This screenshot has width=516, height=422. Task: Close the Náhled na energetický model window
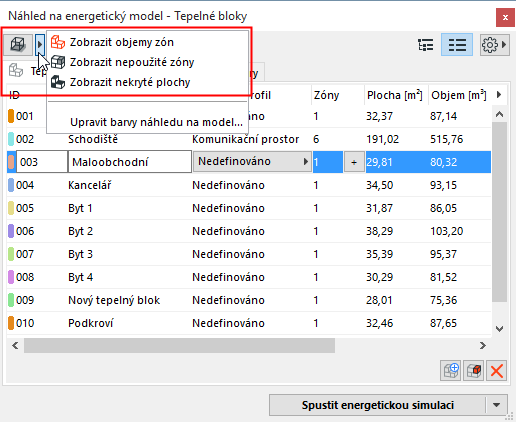(x=505, y=17)
